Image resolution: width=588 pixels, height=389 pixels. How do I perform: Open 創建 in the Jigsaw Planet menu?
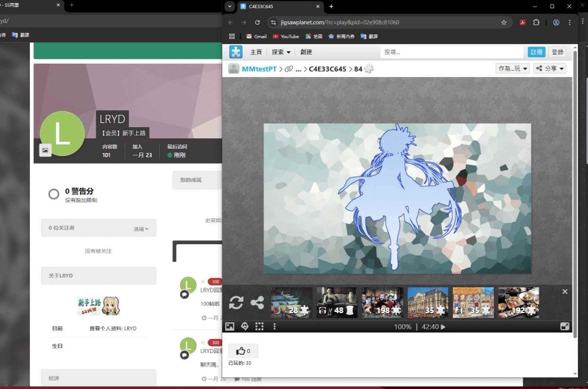pos(306,52)
